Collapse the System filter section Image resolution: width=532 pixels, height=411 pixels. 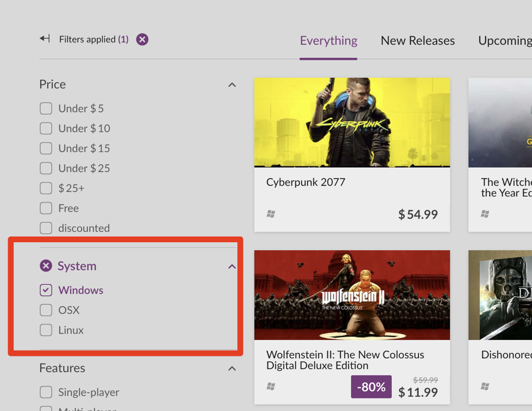pos(232,266)
